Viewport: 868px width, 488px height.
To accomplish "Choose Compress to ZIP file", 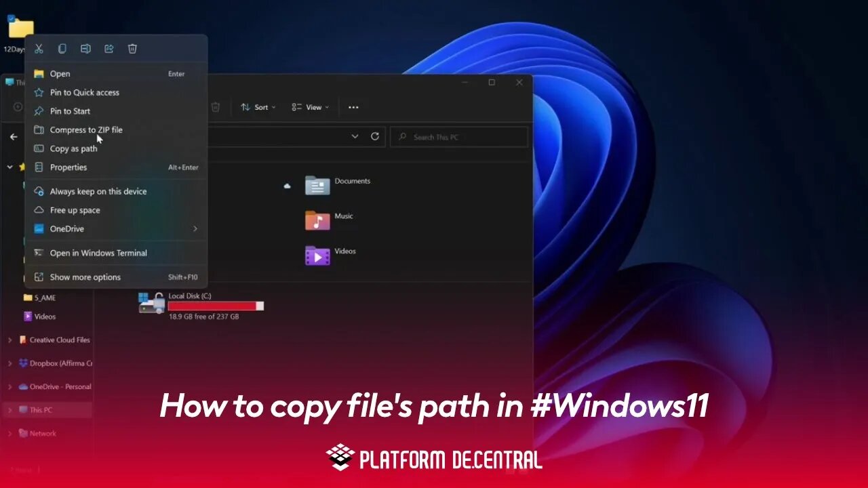I will pyautogui.click(x=116, y=129).
